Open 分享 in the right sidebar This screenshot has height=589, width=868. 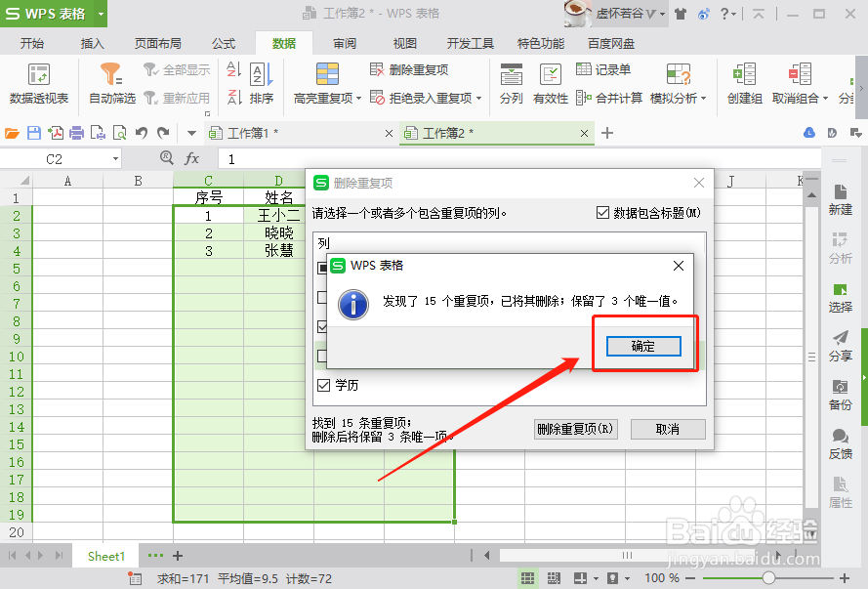coord(840,346)
